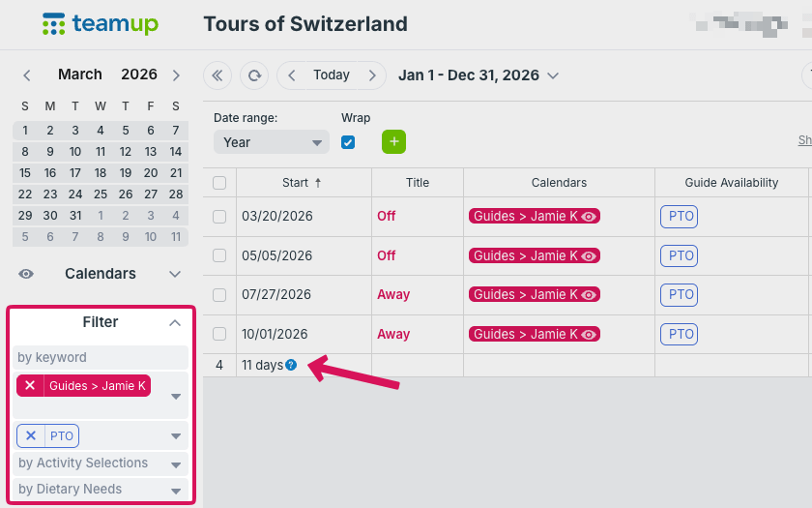Screen dimensions: 812x508
Task: Click the Guide Availability column header
Action: (731, 183)
